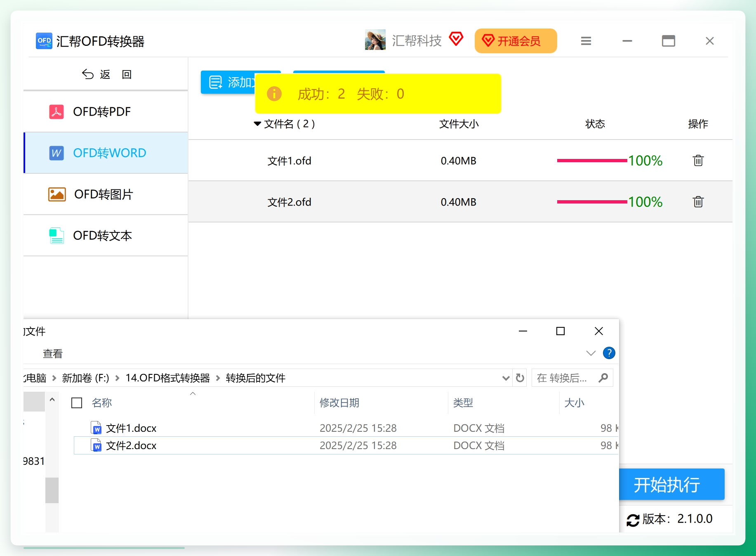Screen dimensions: 756x556
Task: Click the 开始执行 button
Action: pos(672,484)
